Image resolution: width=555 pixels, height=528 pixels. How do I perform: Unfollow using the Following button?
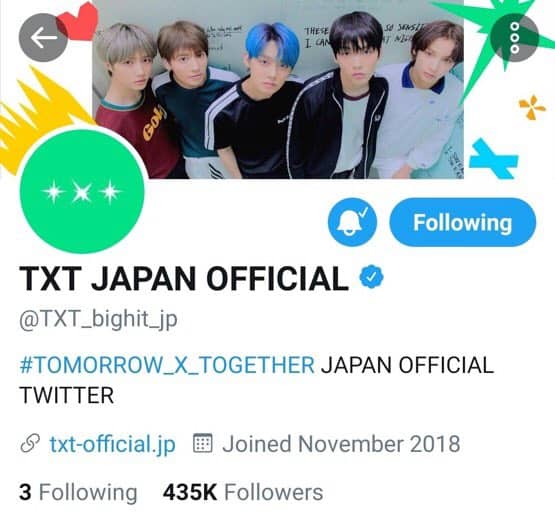click(463, 223)
